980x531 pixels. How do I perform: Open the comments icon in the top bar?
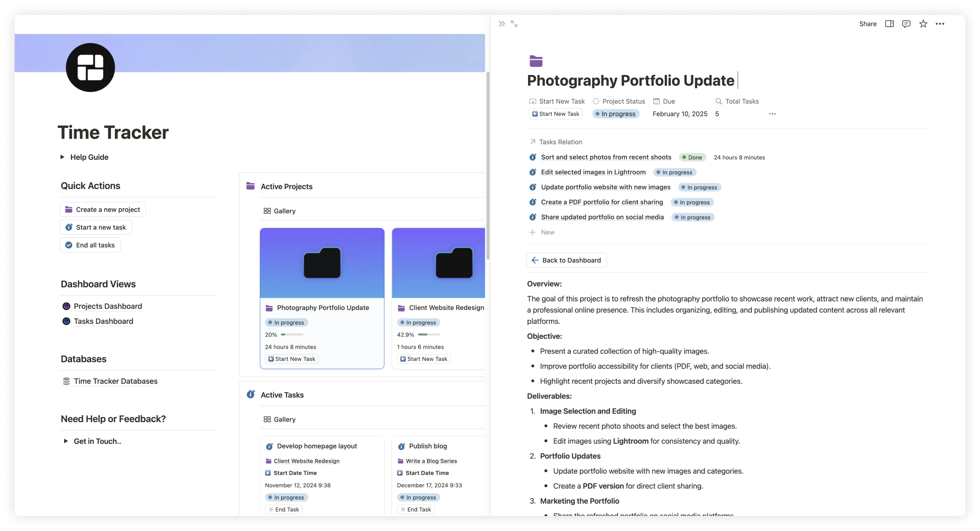coord(906,24)
